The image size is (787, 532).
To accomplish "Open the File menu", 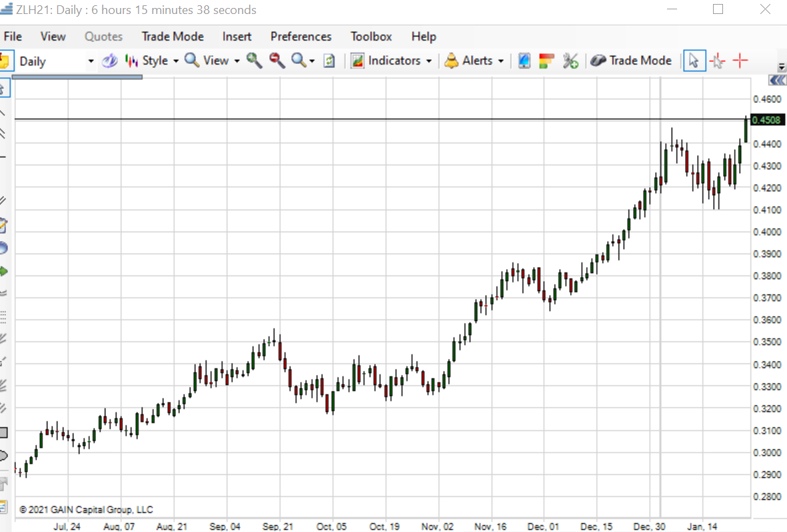I will tap(13, 37).
